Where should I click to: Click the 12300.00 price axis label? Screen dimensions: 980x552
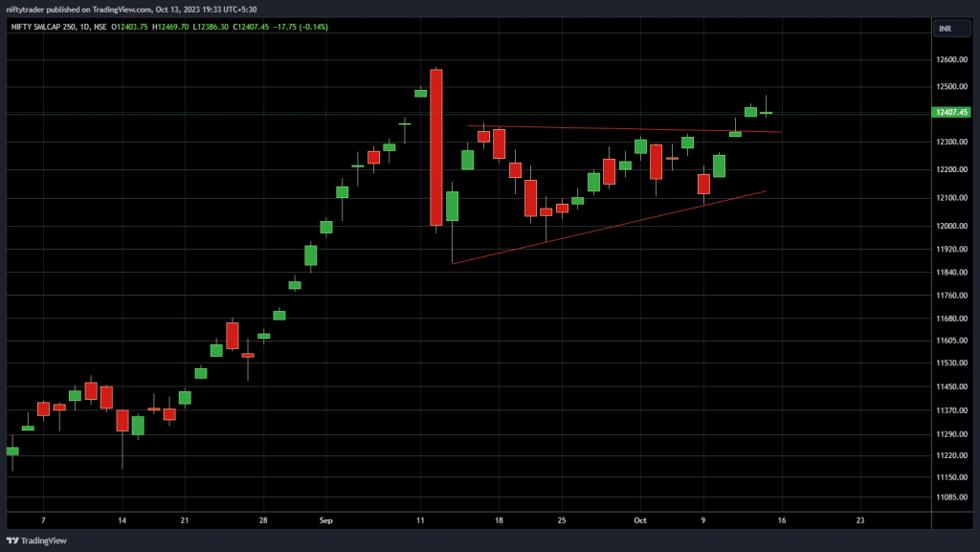pyautogui.click(x=951, y=142)
